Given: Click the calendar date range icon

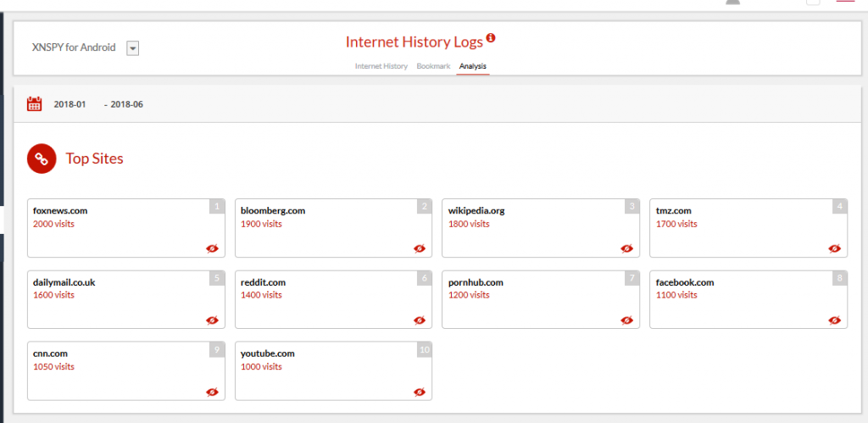Looking at the screenshot, I should (x=34, y=103).
